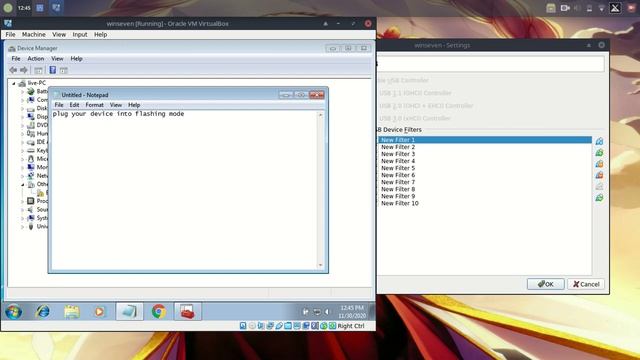Open the Windows Start menu
Image resolution: width=640 pixels, height=360 pixels.
click(x=13, y=312)
